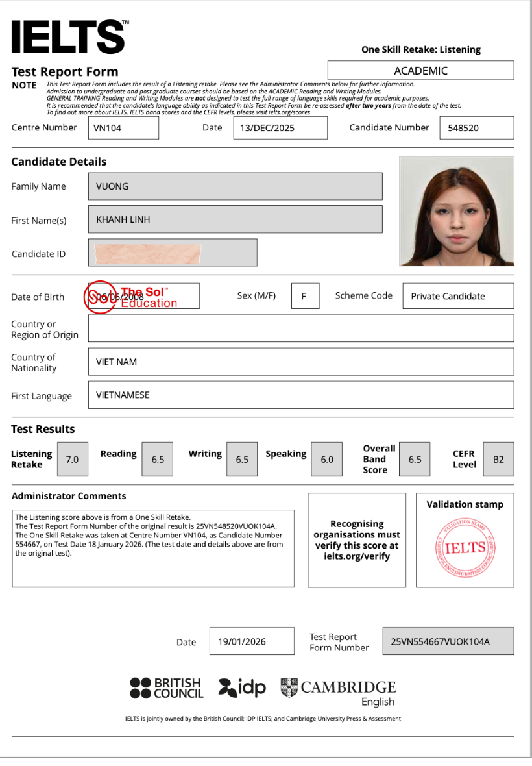Select the ACADEMIC module indicator
The image size is (532, 766).
point(420,70)
